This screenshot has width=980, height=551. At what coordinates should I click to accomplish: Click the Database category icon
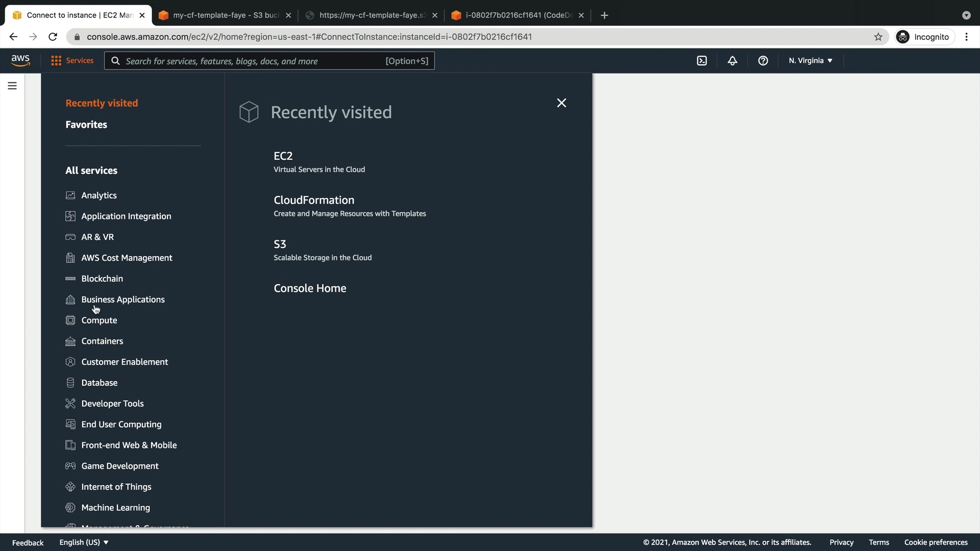70,383
